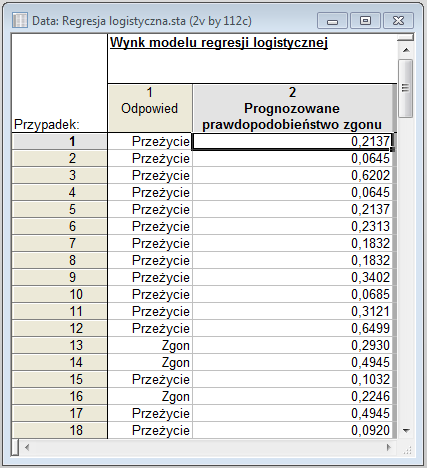Click probability cell 0,4945 in case 14
The height and width of the screenshot is (468, 427).
(x=292, y=362)
